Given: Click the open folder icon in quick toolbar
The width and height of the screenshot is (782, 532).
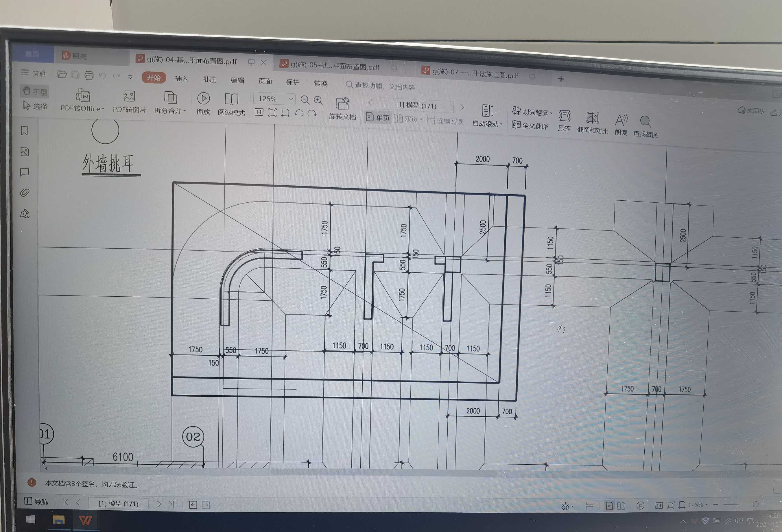Looking at the screenshot, I should [x=62, y=74].
